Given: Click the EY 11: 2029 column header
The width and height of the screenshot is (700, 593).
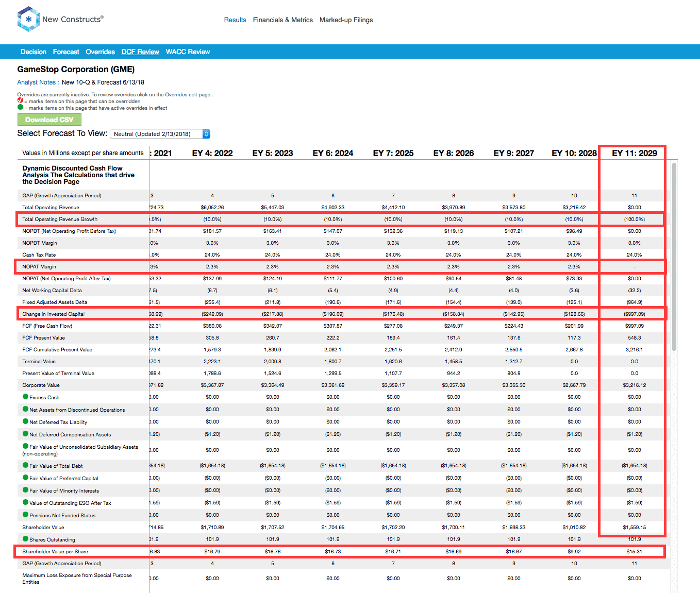Looking at the screenshot, I should pyautogui.click(x=634, y=153).
